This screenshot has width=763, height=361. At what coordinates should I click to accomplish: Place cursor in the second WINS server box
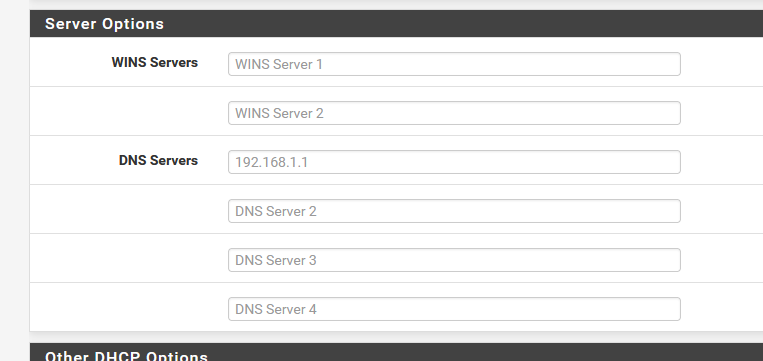pos(454,113)
